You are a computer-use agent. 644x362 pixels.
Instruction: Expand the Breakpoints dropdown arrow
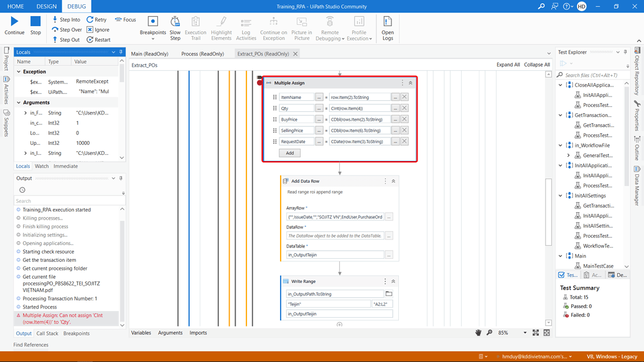pyautogui.click(x=154, y=40)
